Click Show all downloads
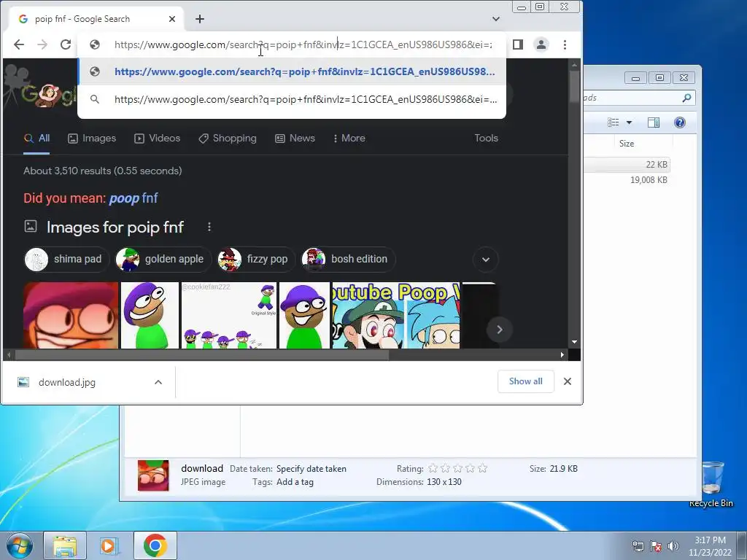This screenshot has height=560, width=747. pyautogui.click(x=525, y=381)
